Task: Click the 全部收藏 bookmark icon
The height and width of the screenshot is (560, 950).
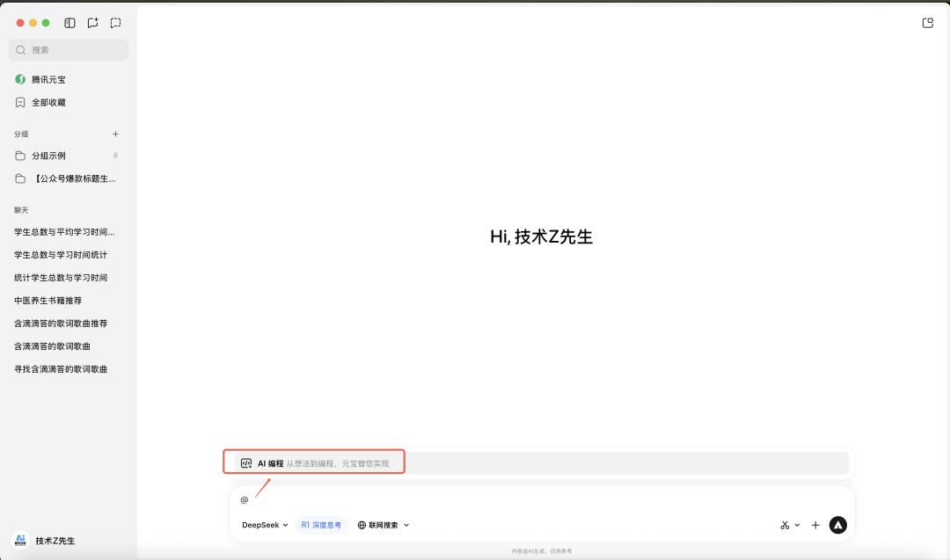Action: click(x=20, y=102)
